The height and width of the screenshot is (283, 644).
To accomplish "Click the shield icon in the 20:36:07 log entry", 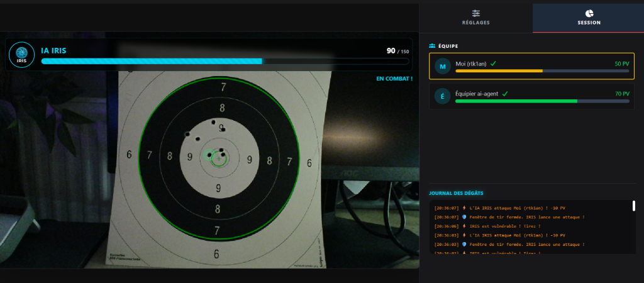I will (464, 217).
